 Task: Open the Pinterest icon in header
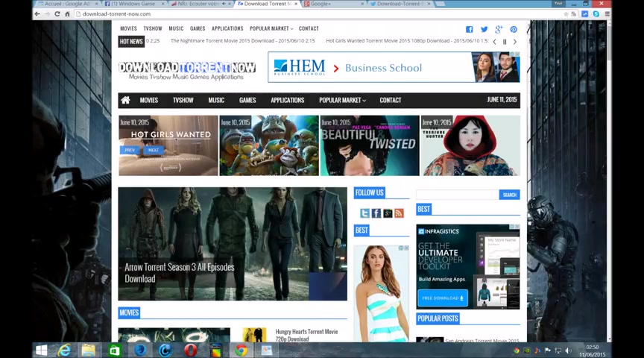coord(514,29)
